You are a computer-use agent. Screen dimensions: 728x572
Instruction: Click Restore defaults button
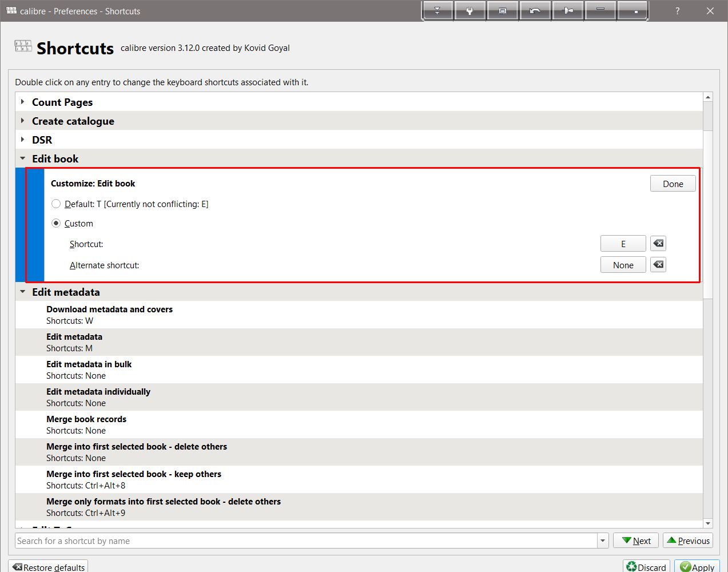[x=48, y=566]
